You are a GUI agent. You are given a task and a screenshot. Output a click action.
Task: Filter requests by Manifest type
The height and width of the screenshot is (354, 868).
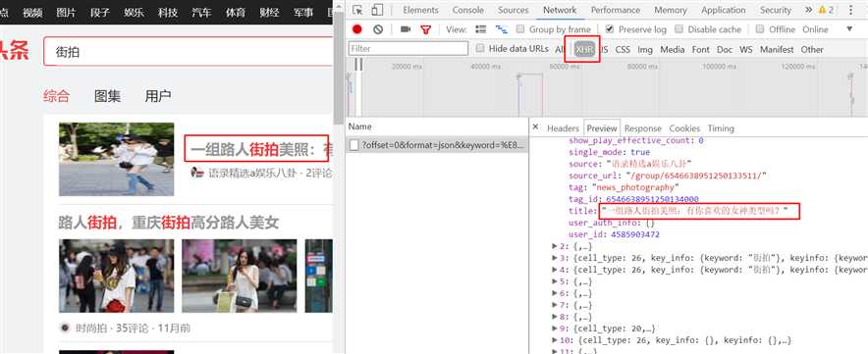777,49
